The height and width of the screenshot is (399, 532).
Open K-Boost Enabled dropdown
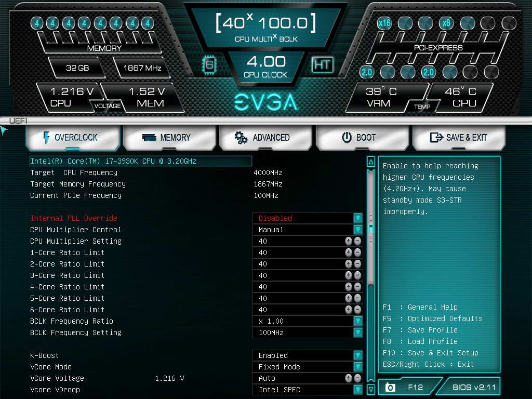pyautogui.click(x=357, y=355)
